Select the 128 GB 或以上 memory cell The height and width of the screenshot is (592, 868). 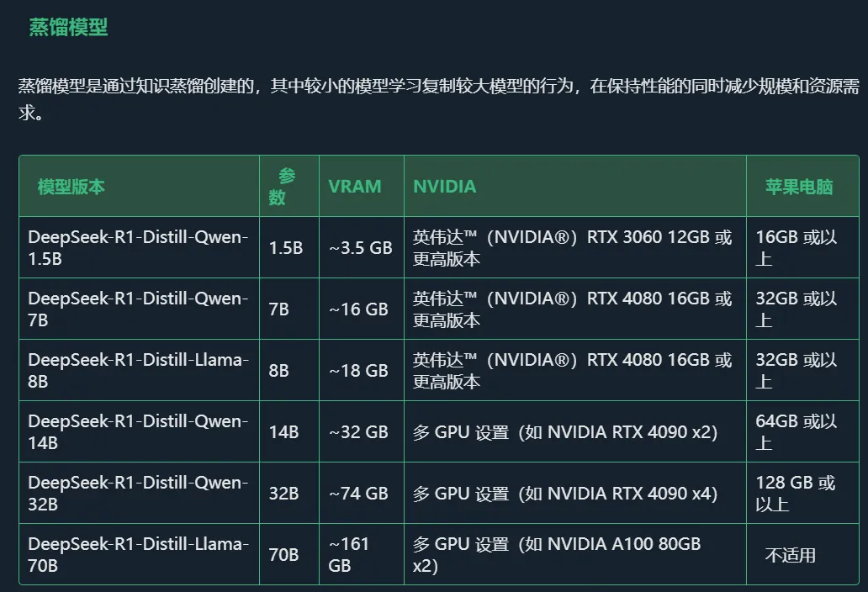point(799,492)
